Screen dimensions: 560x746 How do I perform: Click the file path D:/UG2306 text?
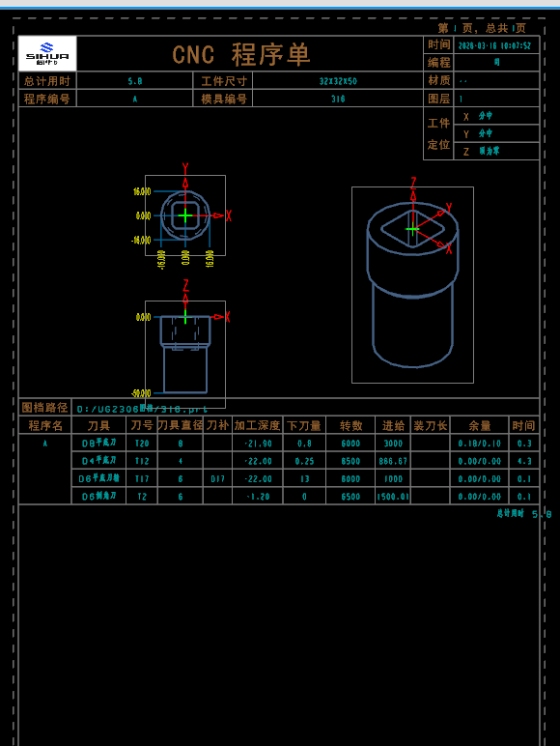(x=142, y=409)
